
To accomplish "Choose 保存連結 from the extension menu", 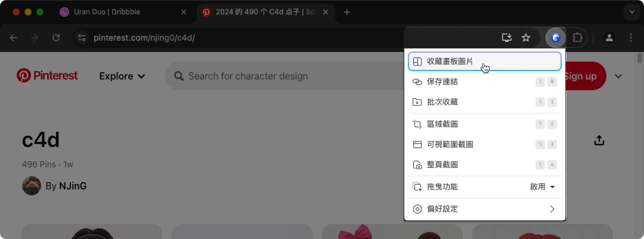I will tap(485, 82).
